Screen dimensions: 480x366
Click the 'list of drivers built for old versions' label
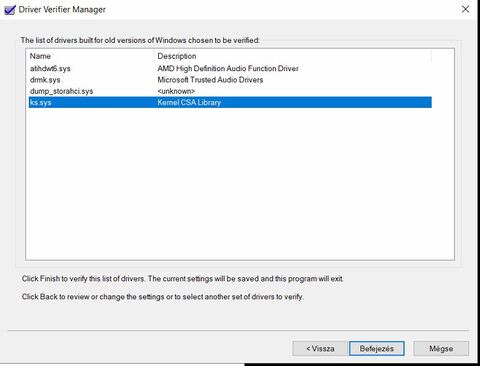coord(140,40)
